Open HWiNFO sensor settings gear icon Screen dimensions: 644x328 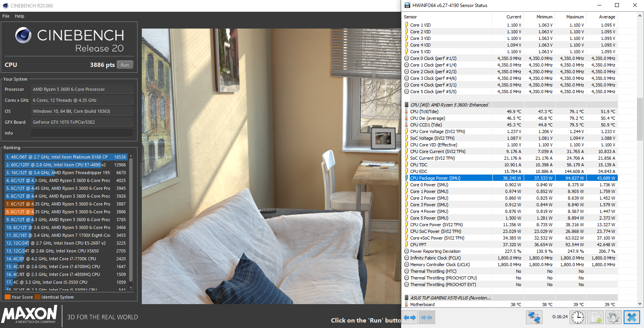click(613, 317)
